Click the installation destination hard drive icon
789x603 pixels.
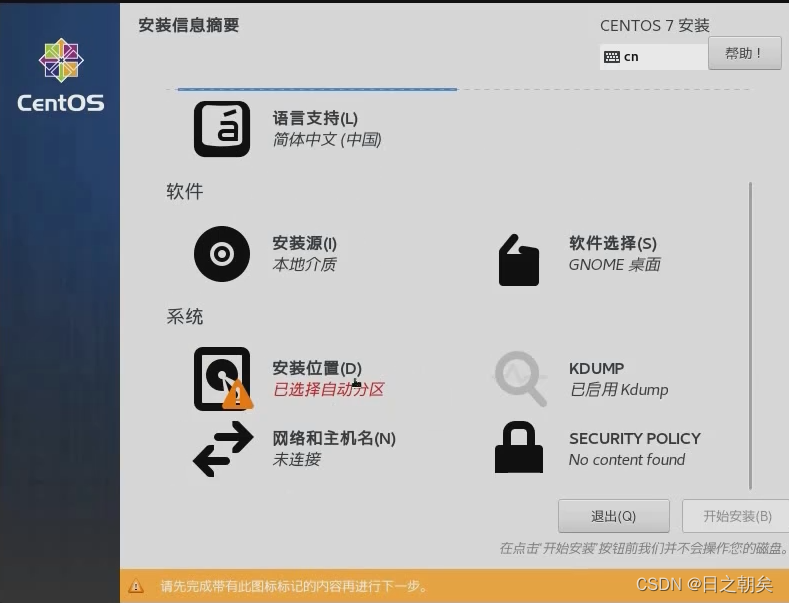click(x=223, y=379)
